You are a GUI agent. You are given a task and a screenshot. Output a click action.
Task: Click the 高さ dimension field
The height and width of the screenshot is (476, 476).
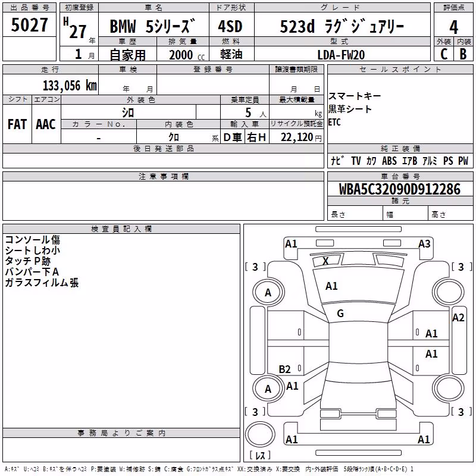(451, 214)
